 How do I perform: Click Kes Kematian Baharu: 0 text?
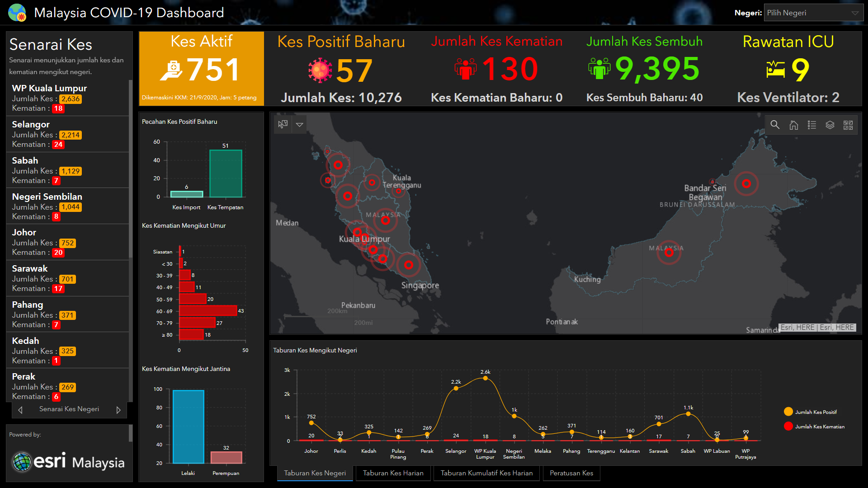point(496,98)
